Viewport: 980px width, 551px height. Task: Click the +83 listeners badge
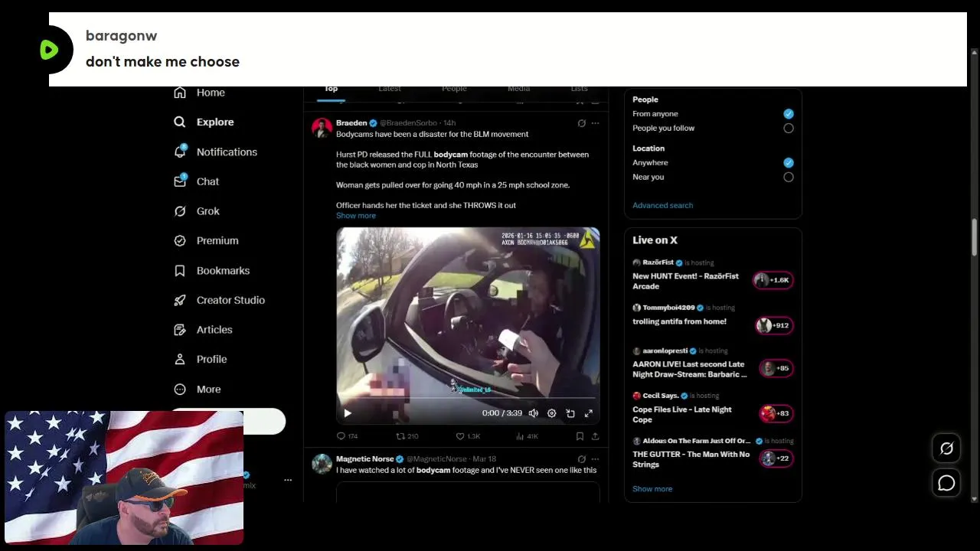click(x=776, y=413)
